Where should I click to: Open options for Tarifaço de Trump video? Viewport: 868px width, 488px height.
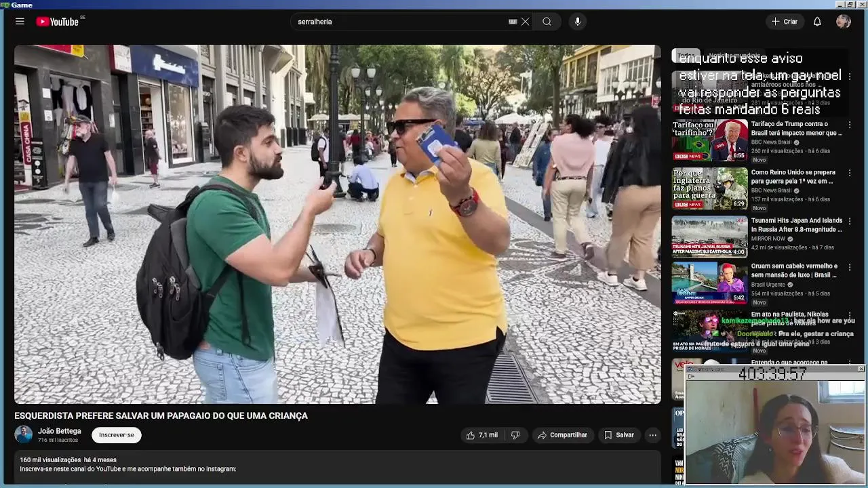click(850, 125)
